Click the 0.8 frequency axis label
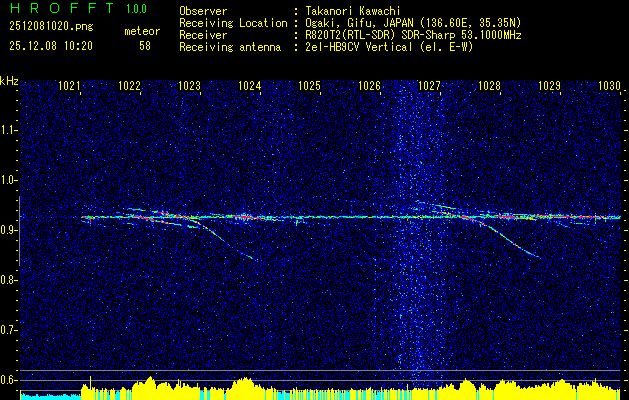The width and height of the screenshot is (629, 400). [8, 280]
